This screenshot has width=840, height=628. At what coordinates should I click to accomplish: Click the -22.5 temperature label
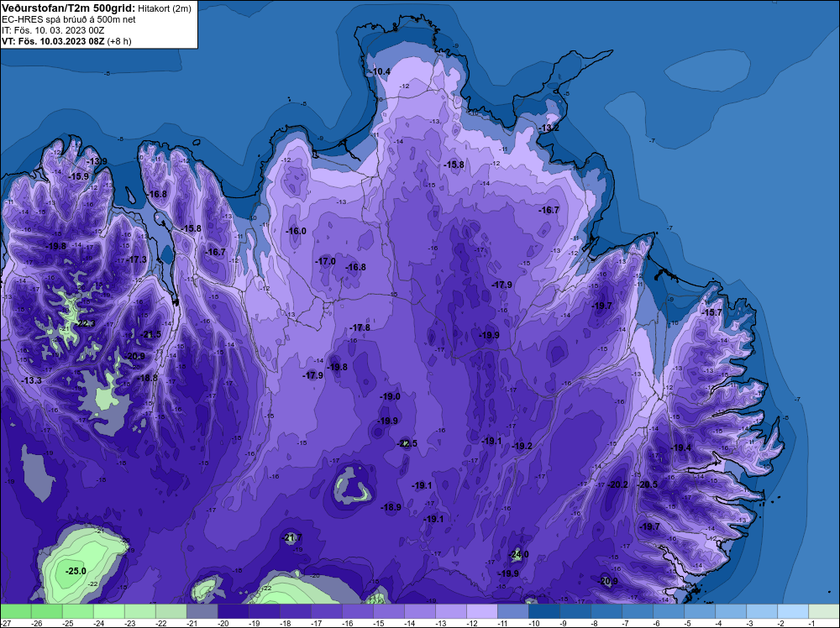pyautogui.click(x=407, y=443)
